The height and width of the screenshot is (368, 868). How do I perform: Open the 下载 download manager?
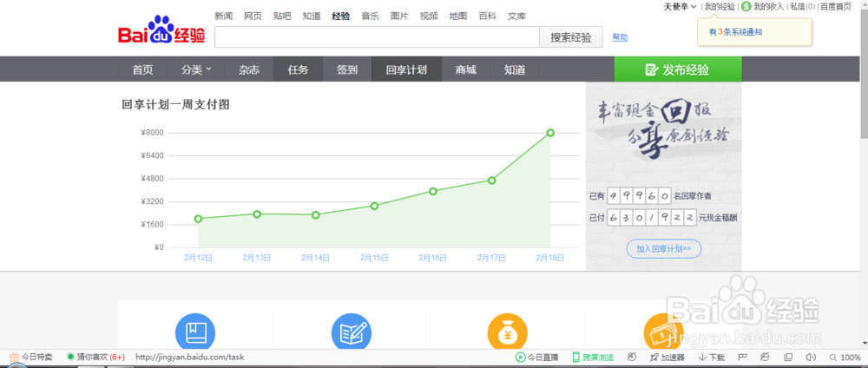[712, 357]
